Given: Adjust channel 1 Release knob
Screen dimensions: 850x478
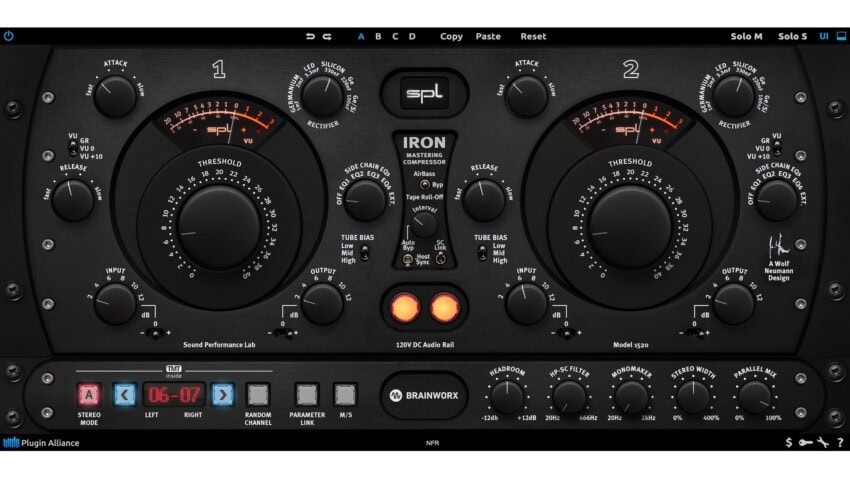Looking at the screenshot, I should [x=73, y=201].
